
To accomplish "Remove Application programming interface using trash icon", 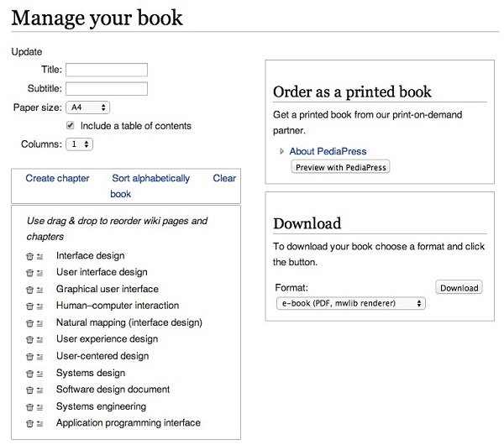I will pos(29,423).
